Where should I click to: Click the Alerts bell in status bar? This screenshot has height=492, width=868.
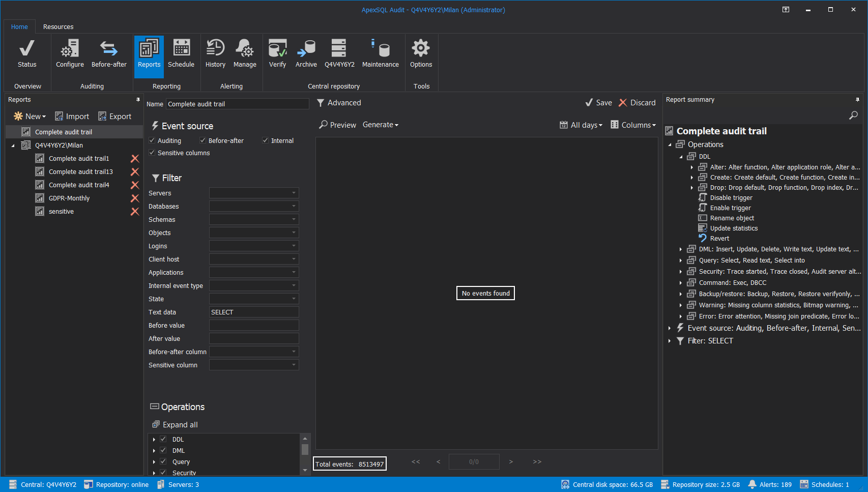pyautogui.click(x=752, y=484)
